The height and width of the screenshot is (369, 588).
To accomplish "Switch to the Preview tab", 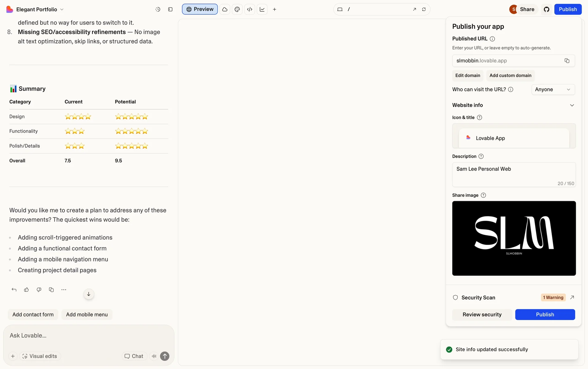I will (200, 9).
